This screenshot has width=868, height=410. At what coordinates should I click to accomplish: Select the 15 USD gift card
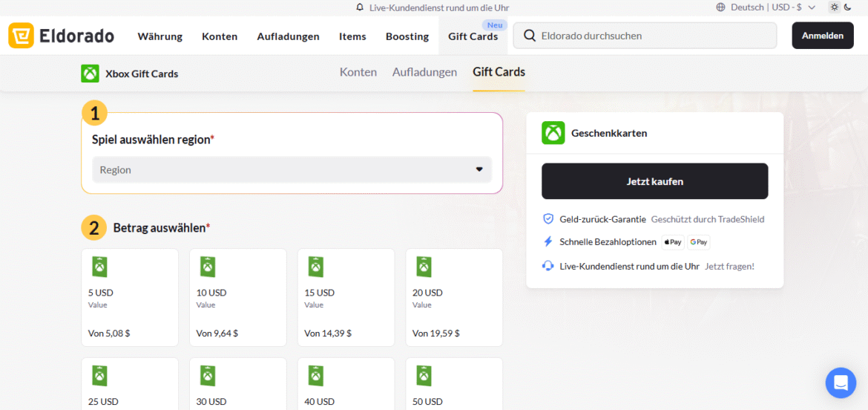pyautogui.click(x=346, y=298)
